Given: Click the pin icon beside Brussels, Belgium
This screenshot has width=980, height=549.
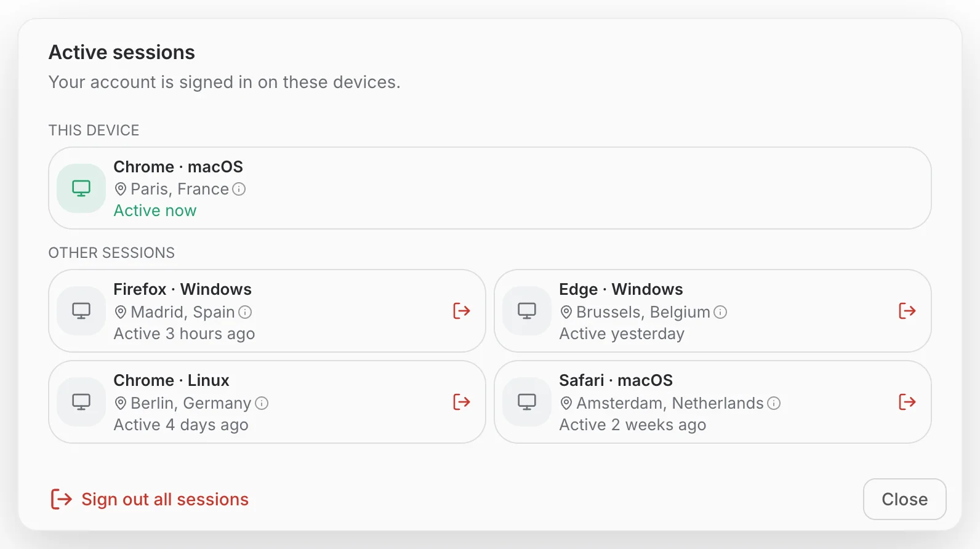Looking at the screenshot, I should pos(566,312).
